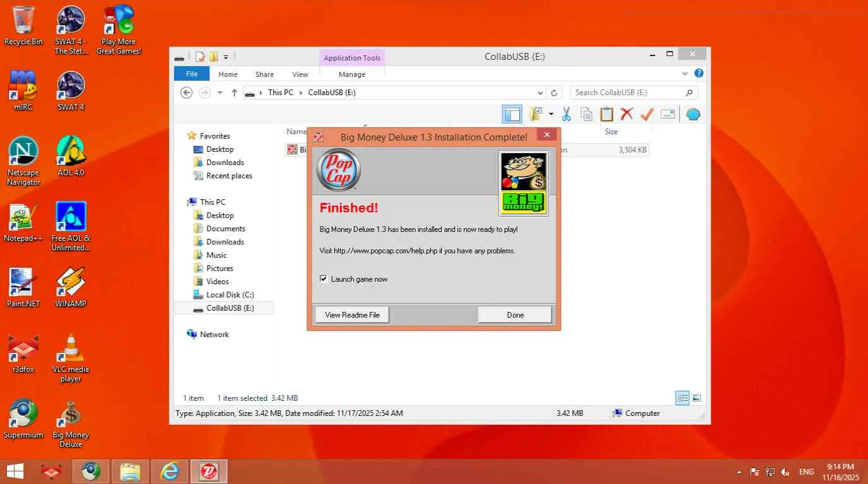Select Local Disk (C:) in the navigation pane
The image size is (868, 484).
[x=230, y=295]
